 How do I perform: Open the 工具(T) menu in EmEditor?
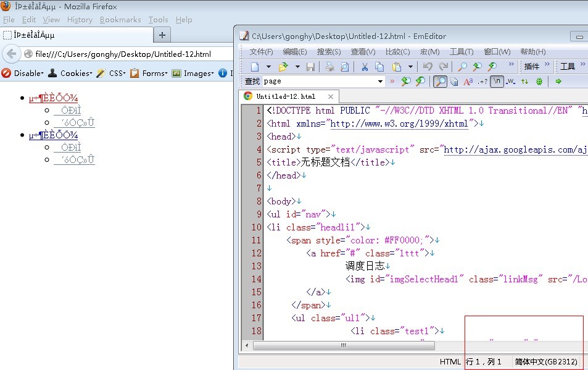click(x=461, y=52)
